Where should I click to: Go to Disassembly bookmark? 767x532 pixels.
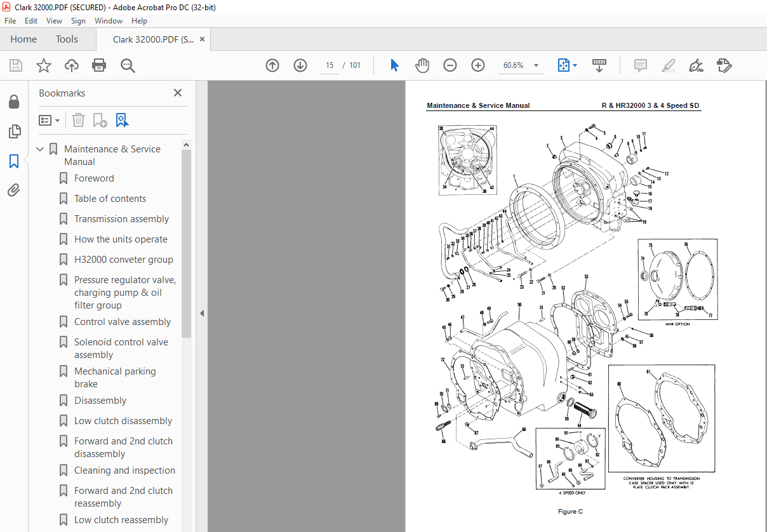coord(100,401)
